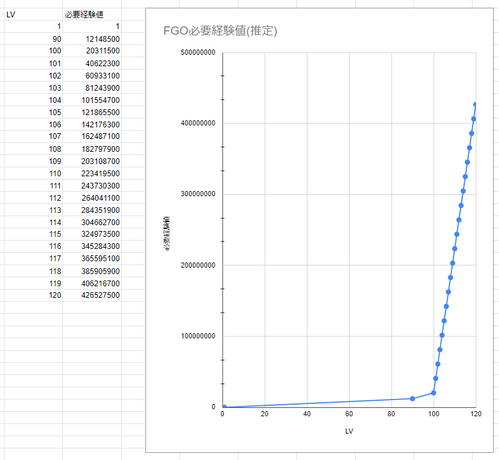Select the cell showing level 118

pos(33,271)
